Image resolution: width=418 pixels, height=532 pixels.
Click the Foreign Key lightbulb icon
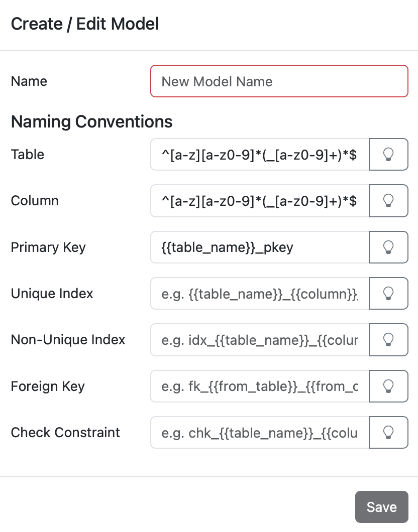[x=388, y=386]
